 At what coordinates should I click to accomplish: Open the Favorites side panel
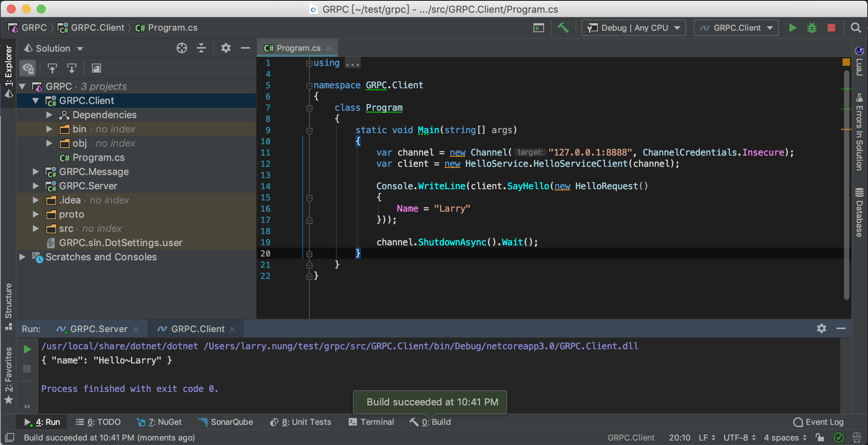tap(8, 375)
